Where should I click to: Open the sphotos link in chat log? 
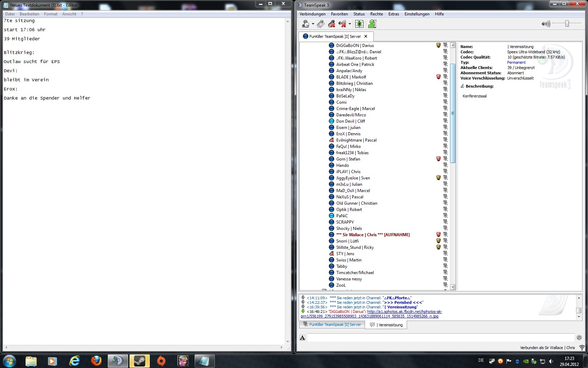pyautogui.click(x=371, y=314)
